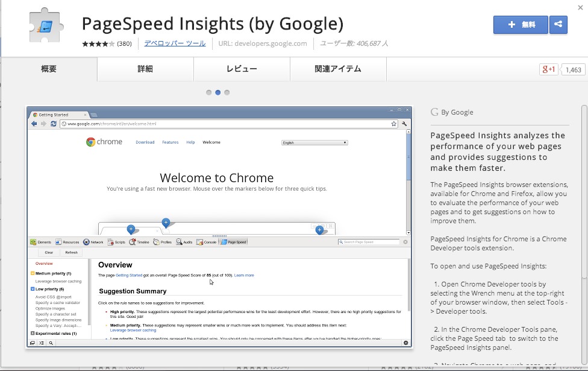Select the middle blue carousel dot
This screenshot has height=371, width=588.
pos(218,92)
